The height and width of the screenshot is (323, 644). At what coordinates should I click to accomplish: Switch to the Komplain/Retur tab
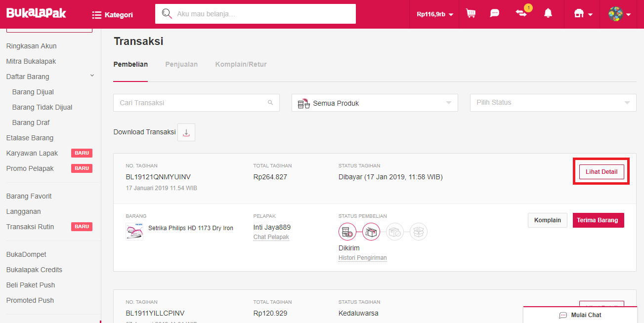pos(241,64)
